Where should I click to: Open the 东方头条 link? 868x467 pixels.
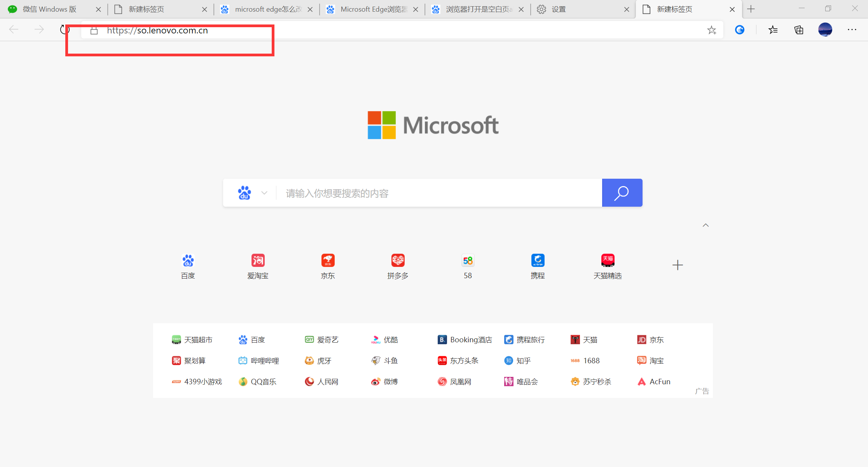click(458, 361)
